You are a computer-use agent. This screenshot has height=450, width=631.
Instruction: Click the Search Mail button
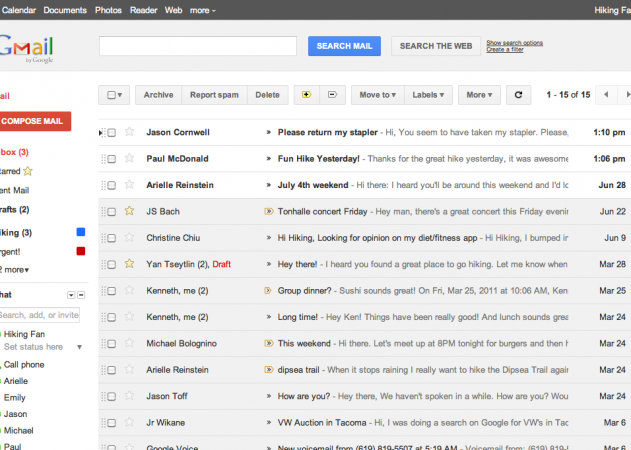tap(343, 46)
